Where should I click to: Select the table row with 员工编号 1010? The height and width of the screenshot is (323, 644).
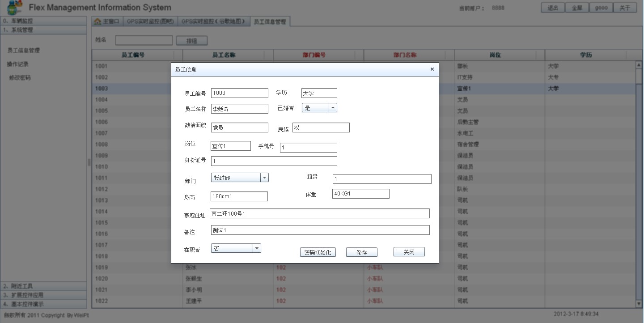click(364, 167)
